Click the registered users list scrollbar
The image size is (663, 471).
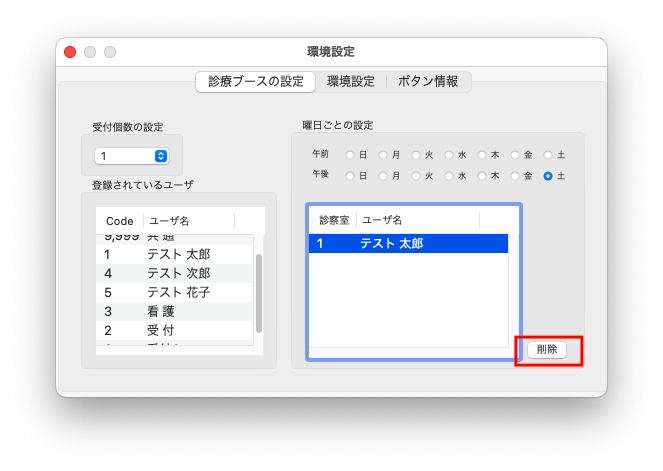259,290
